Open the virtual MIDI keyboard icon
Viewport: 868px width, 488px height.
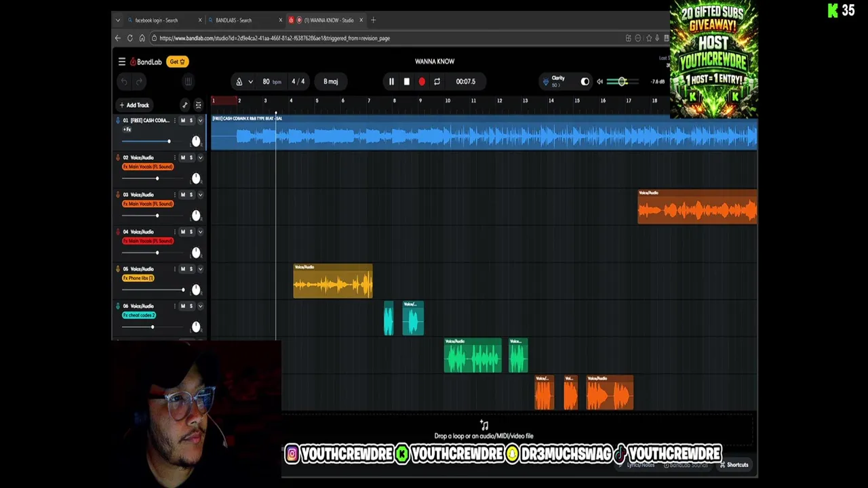coord(188,81)
